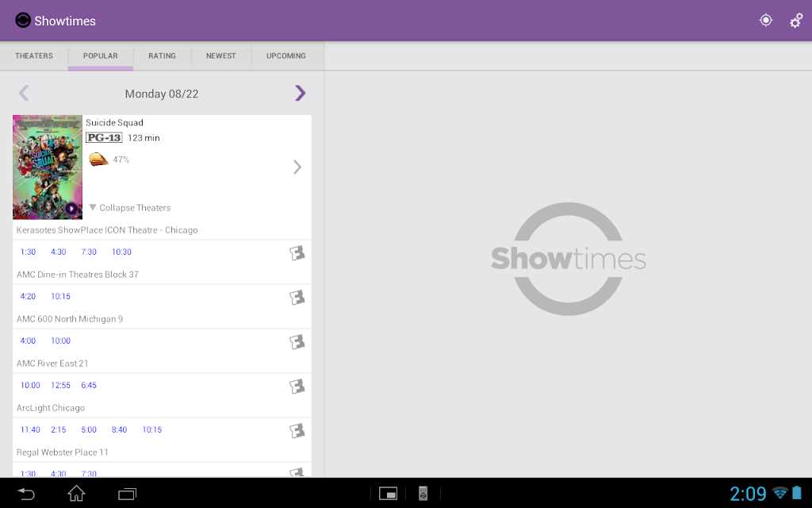812x508 pixels.
Task: Select 1:30 showtime at Kerasotes ShowPlace ICON
Action: [x=28, y=252]
